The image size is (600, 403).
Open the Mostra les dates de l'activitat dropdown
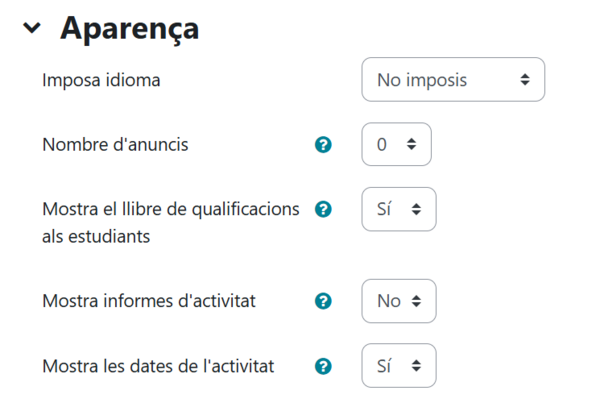tap(398, 366)
